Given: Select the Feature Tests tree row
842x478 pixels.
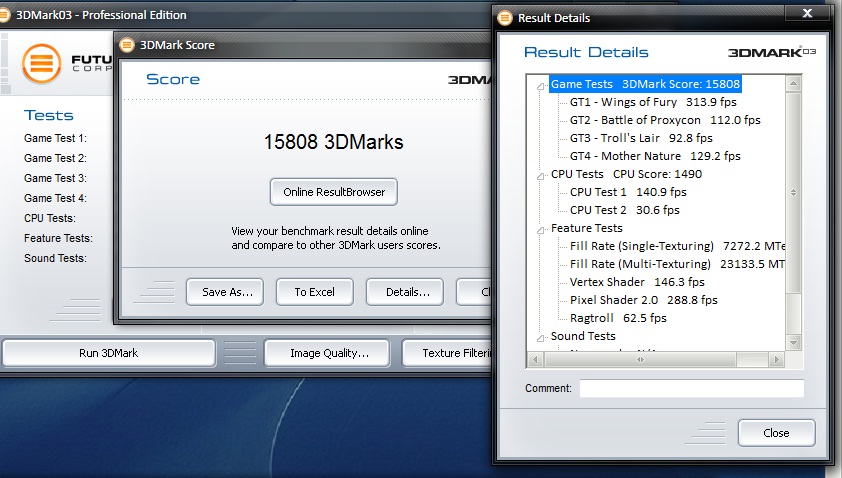Looking at the screenshot, I should click(x=586, y=228).
